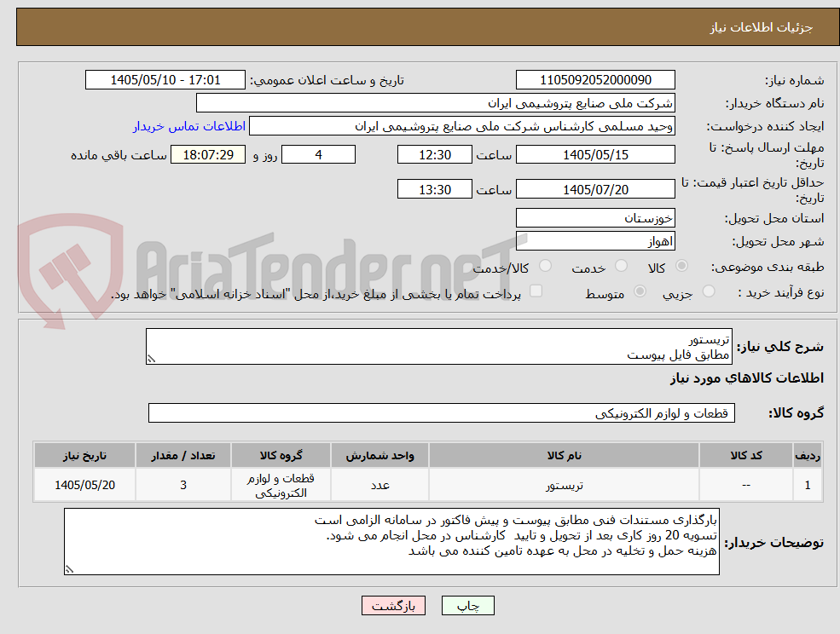Screen dimensions: 840x634
Task: Toggle Islamic treasury payment checkbox
Action: pyautogui.click(x=536, y=291)
